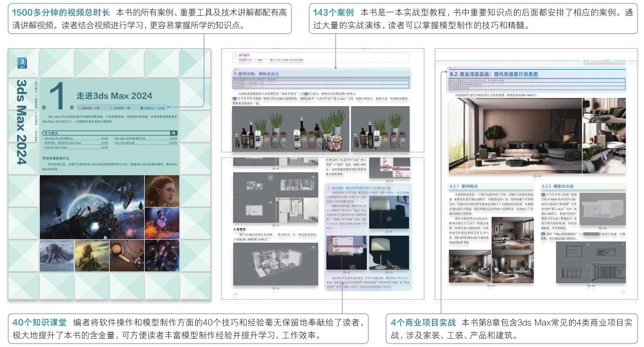Click the top white table lamp render
Screen dimensions: 644x347
(389, 212)
